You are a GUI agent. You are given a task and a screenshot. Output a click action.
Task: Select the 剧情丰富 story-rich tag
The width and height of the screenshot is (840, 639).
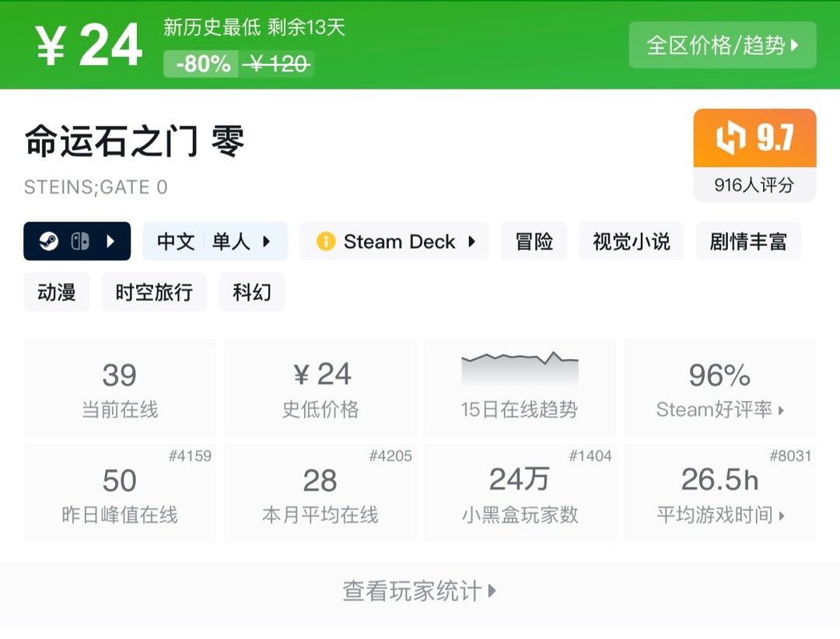748,242
